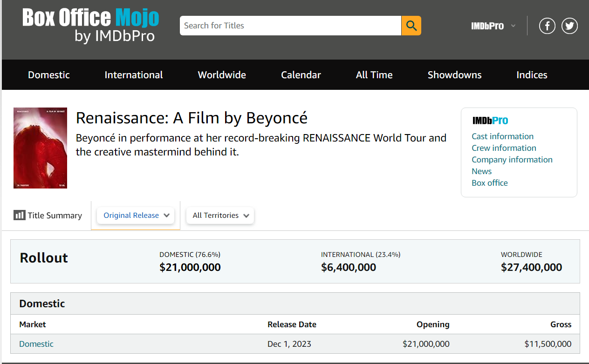This screenshot has width=589, height=364.
Task: Click the Rollout heading
Action: [44, 258]
